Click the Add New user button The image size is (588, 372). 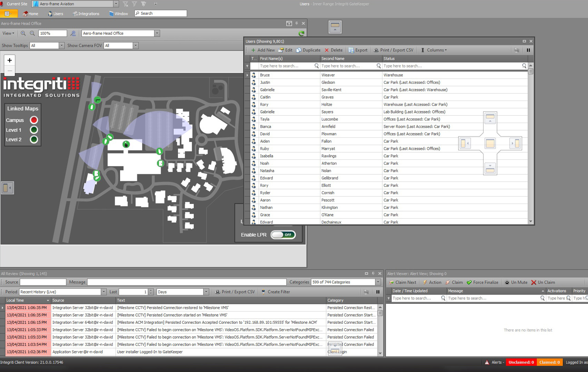pos(263,50)
